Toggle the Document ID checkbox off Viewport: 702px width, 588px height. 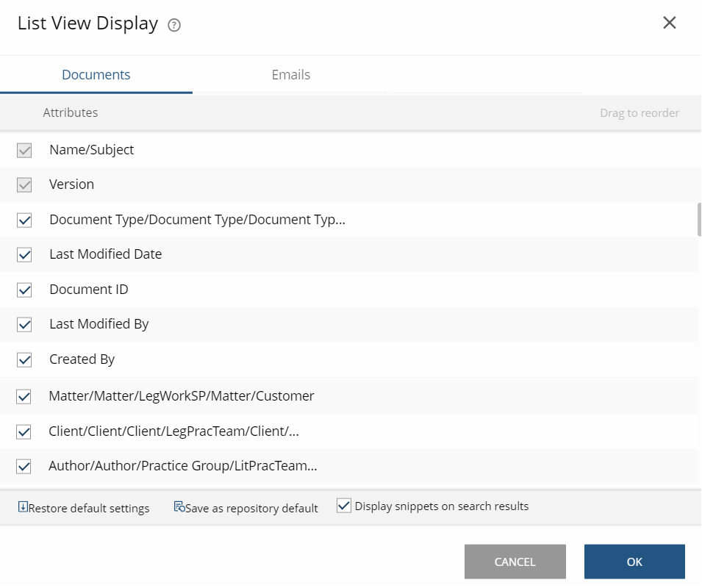pyautogui.click(x=24, y=290)
